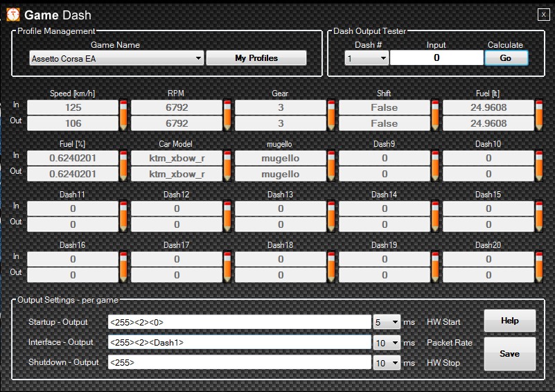Click the Dash Output Tester Input field
The height and width of the screenshot is (392, 555).
(x=436, y=58)
